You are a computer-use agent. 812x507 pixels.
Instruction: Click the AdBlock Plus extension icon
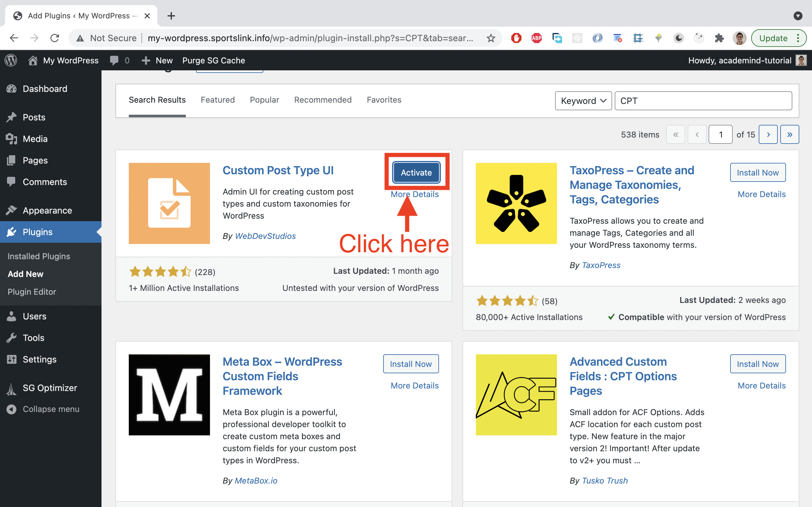(x=536, y=38)
